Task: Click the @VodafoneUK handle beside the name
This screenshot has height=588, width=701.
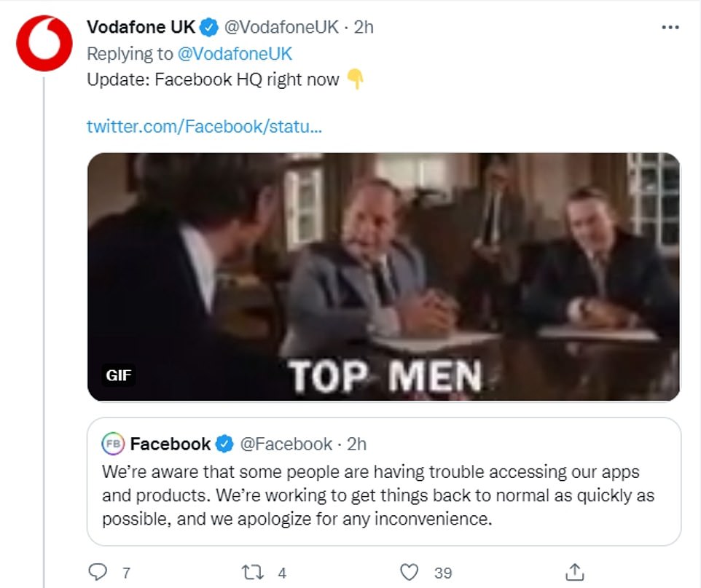Action: point(281,28)
